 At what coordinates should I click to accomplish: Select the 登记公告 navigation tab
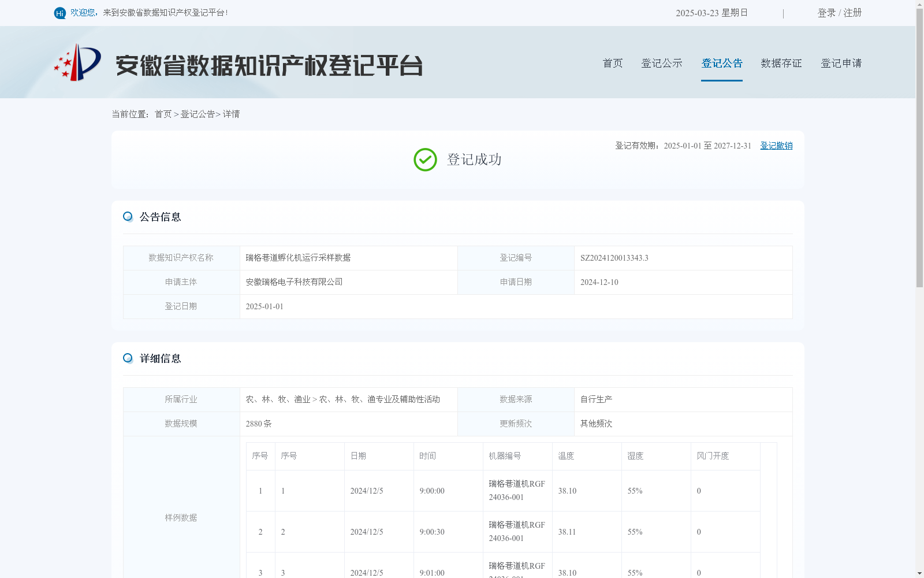(722, 63)
